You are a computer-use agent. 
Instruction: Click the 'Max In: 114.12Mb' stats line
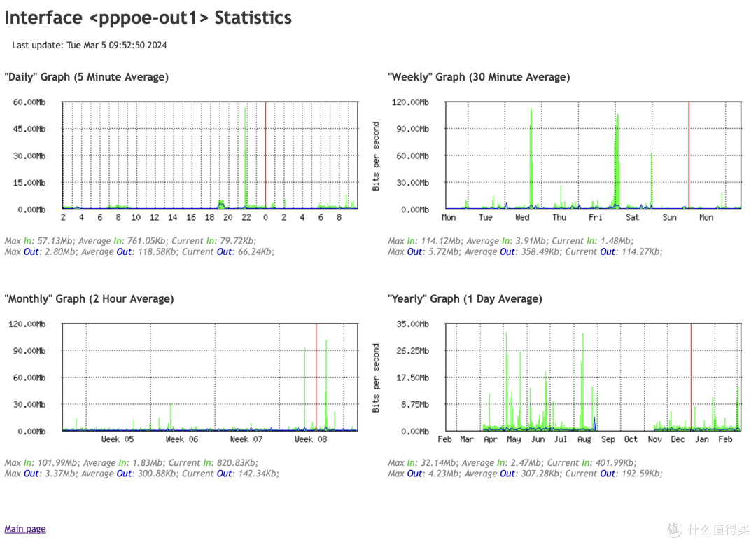[x=510, y=241]
